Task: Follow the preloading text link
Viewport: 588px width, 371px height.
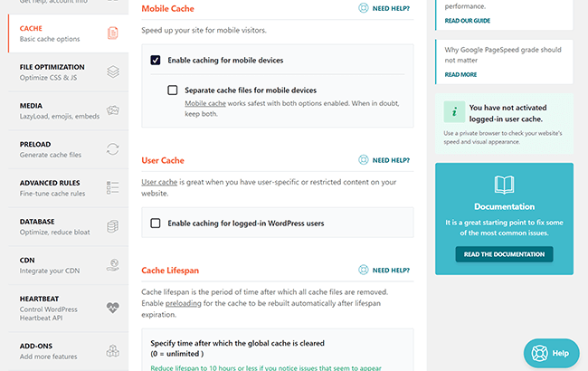Action: pyautogui.click(x=184, y=303)
